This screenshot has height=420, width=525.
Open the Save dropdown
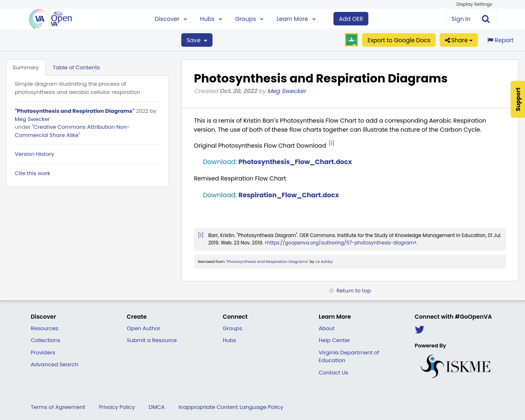196,40
